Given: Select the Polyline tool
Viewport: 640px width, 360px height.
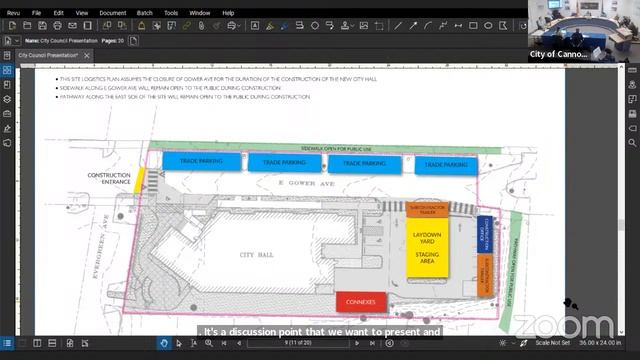Looking at the screenshot, I should (x=443, y=26).
